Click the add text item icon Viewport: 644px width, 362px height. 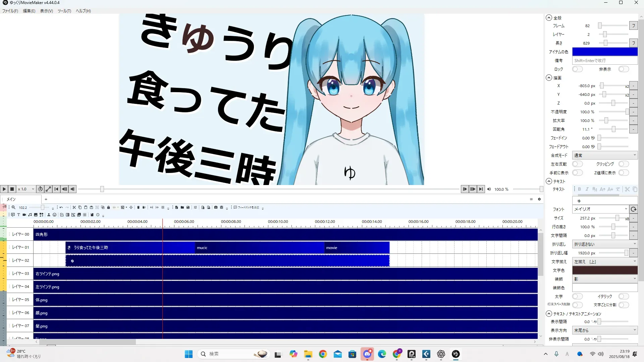pyautogui.click(x=18, y=215)
